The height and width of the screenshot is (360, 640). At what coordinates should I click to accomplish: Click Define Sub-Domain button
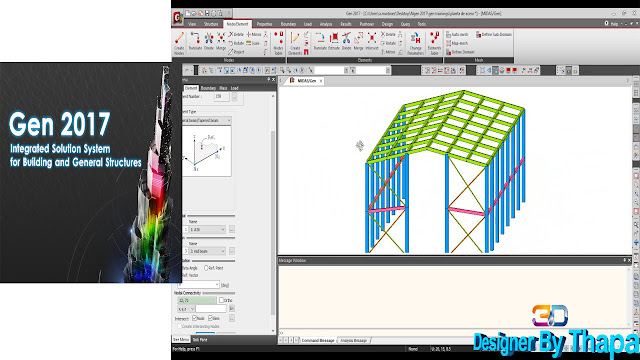click(493, 35)
